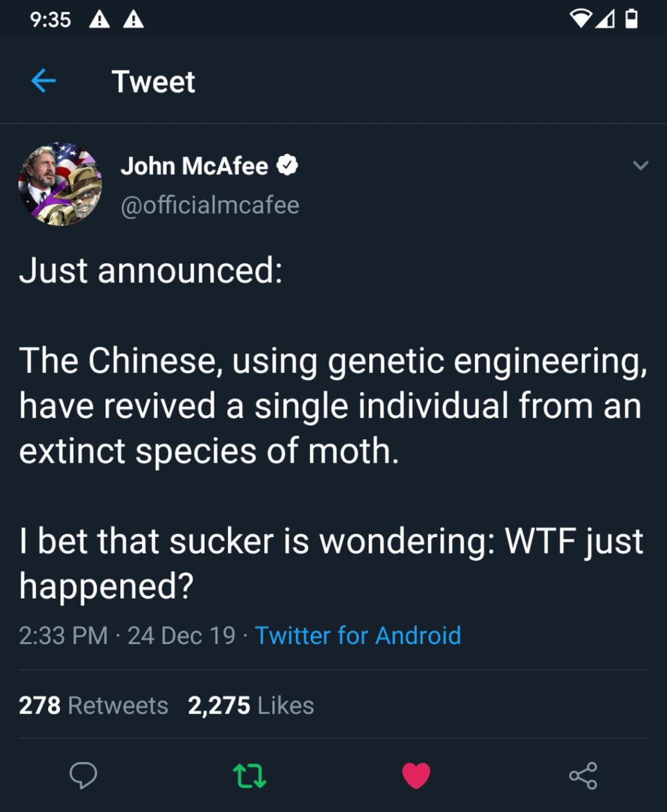The image size is (667, 812).
Task: Tap the battery status icon
Action: click(x=632, y=20)
